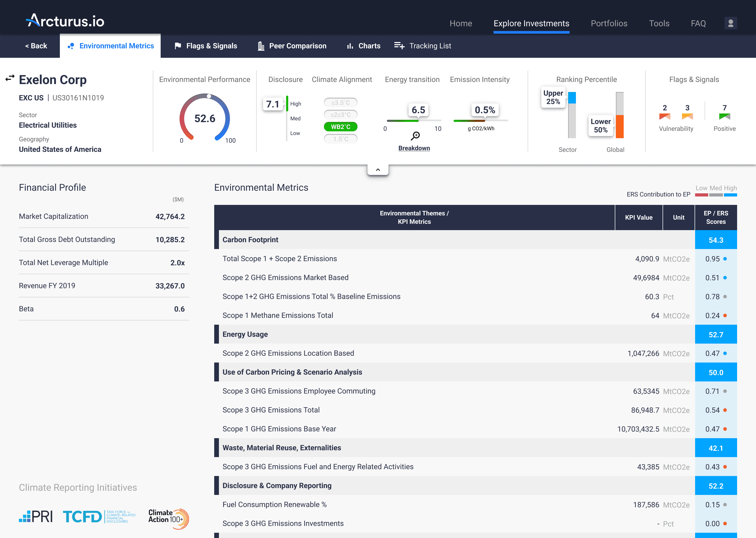This screenshot has height=538, width=756.
Task: Collapse the company summary header panel
Action: pos(378,170)
